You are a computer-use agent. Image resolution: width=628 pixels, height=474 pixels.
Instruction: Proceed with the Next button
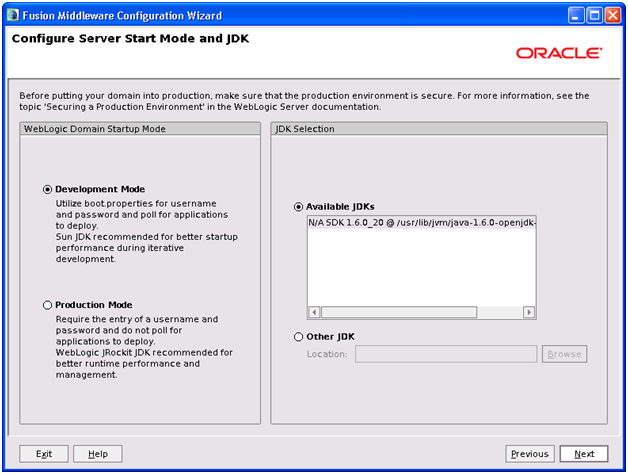(584, 454)
